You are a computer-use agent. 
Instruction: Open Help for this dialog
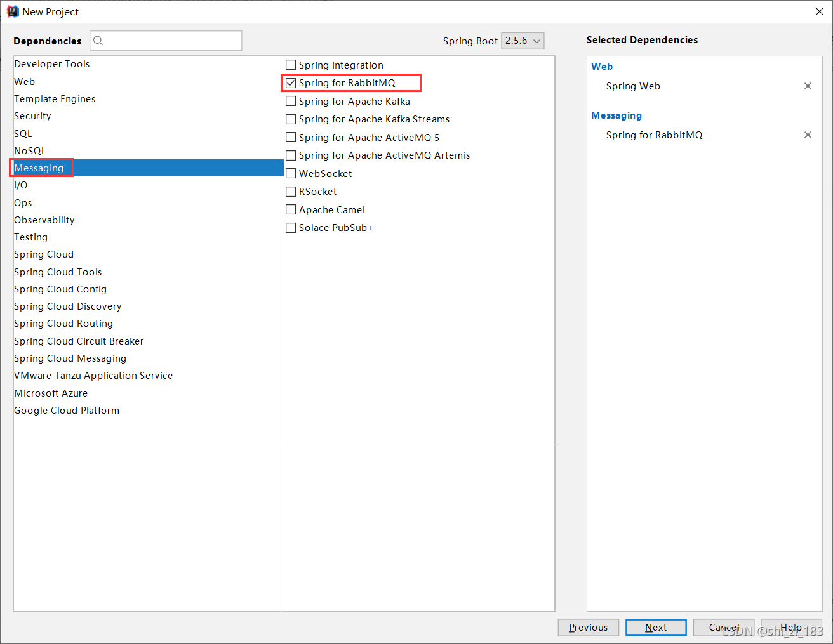791,628
